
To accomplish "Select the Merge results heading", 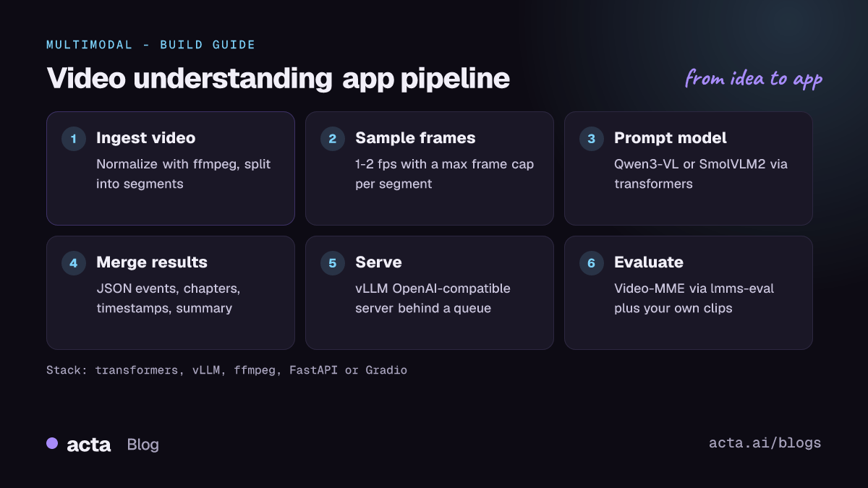I will 152,262.
